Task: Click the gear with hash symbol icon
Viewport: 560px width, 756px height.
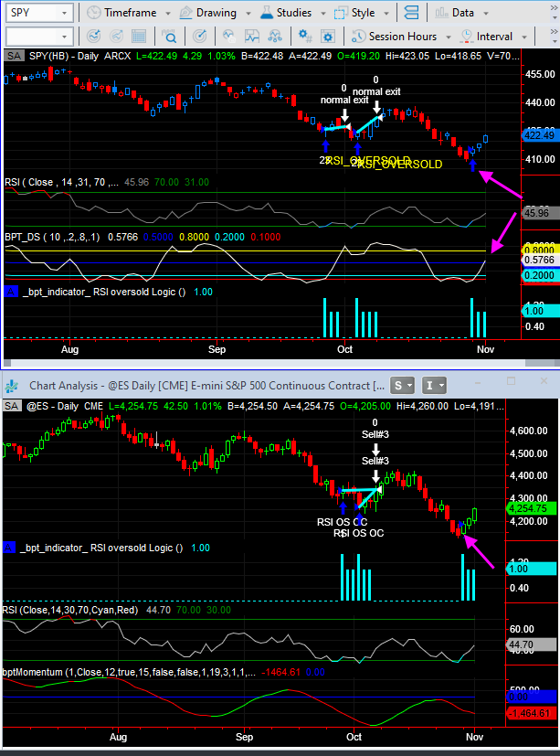Action: point(305,37)
